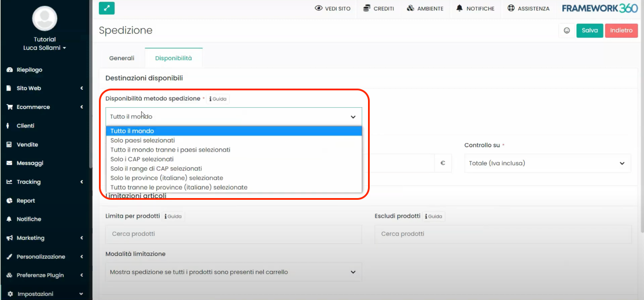Click the Indietro button
This screenshot has width=644, height=300.
click(621, 31)
